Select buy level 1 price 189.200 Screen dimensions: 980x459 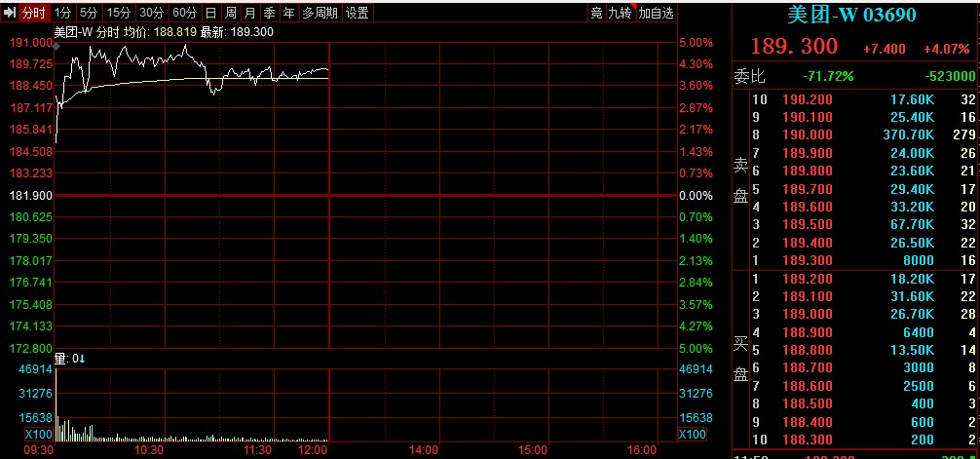tap(808, 279)
